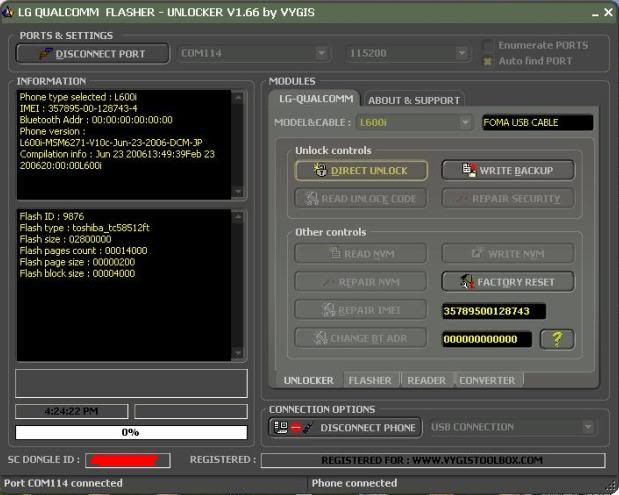Click the DISCONNECT PORT button

click(93, 53)
